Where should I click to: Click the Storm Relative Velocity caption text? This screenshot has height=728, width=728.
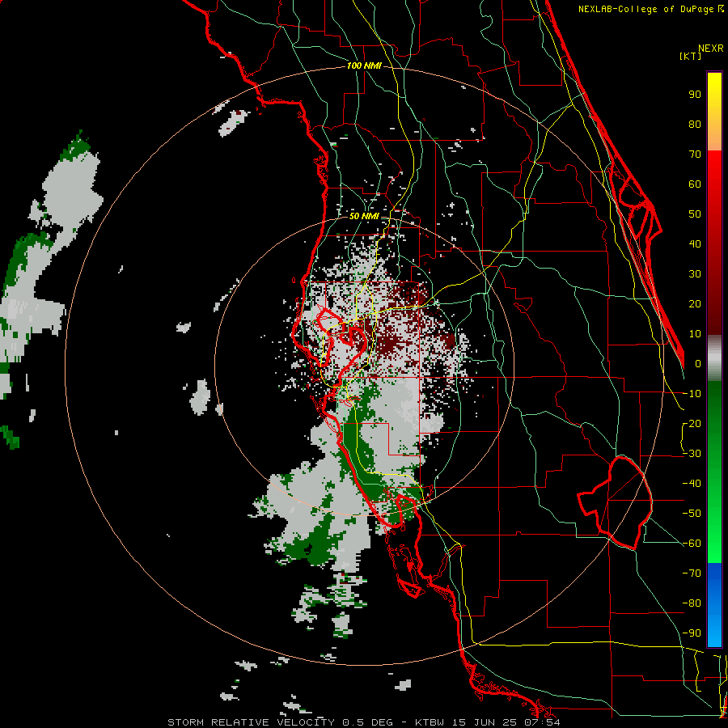coord(363,722)
